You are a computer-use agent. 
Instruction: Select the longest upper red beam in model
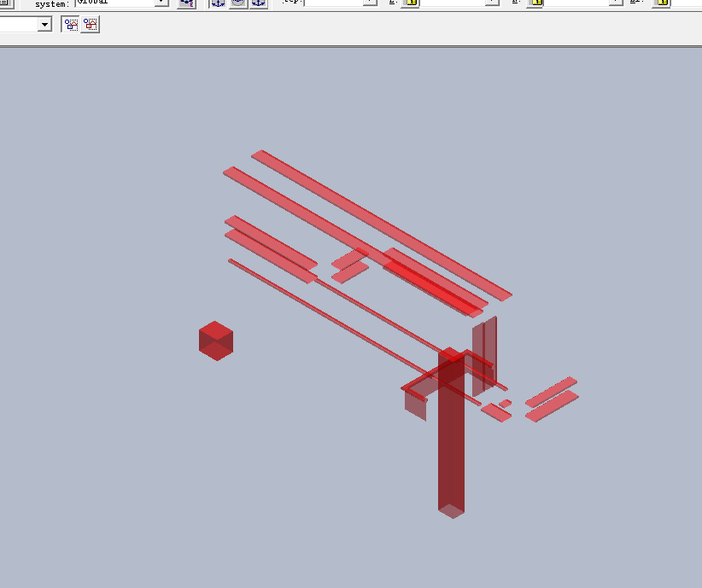tap(382, 225)
